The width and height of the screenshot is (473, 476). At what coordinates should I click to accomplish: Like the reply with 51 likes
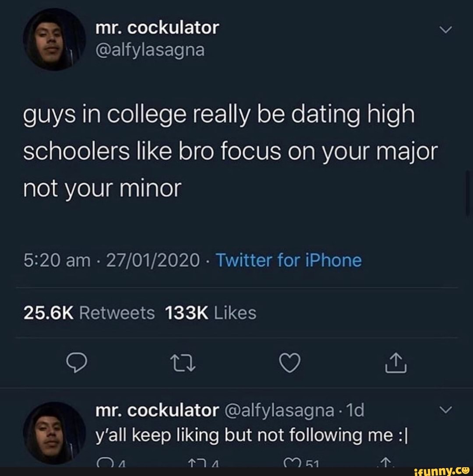click(x=301, y=462)
